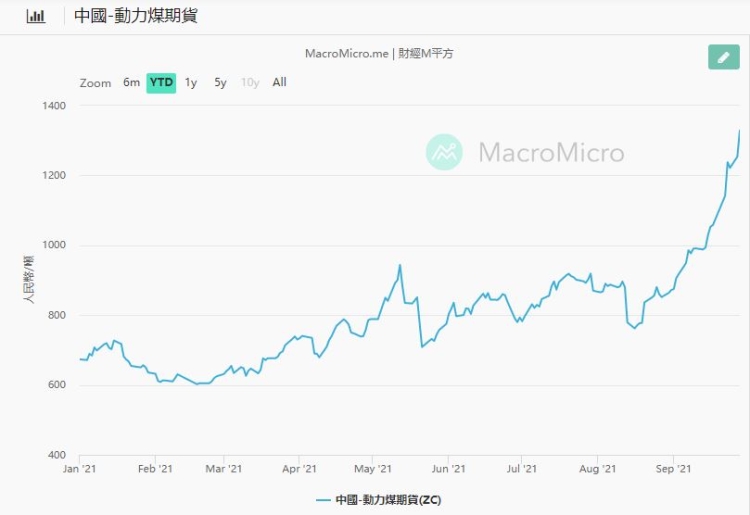The image size is (750, 515).
Task: Click the latest data point at line end
Action: point(740,130)
